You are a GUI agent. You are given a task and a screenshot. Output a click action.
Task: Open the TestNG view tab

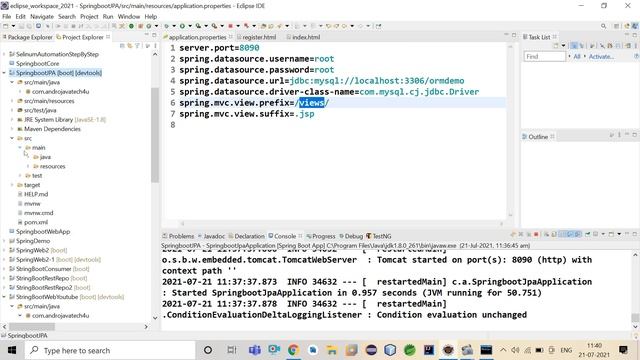click(382, 236)
